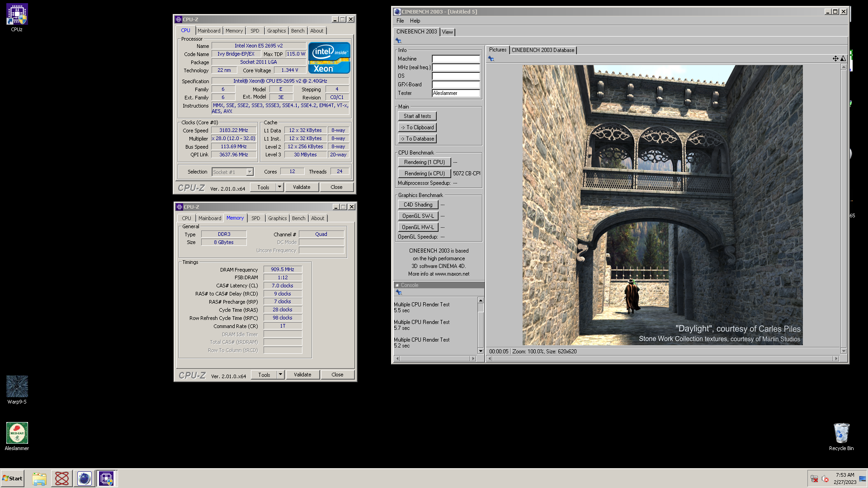Switch to CINEBENCH via taskbar sphere icon
This screenshot has height=488, width=868.
(x=84, y=479)
